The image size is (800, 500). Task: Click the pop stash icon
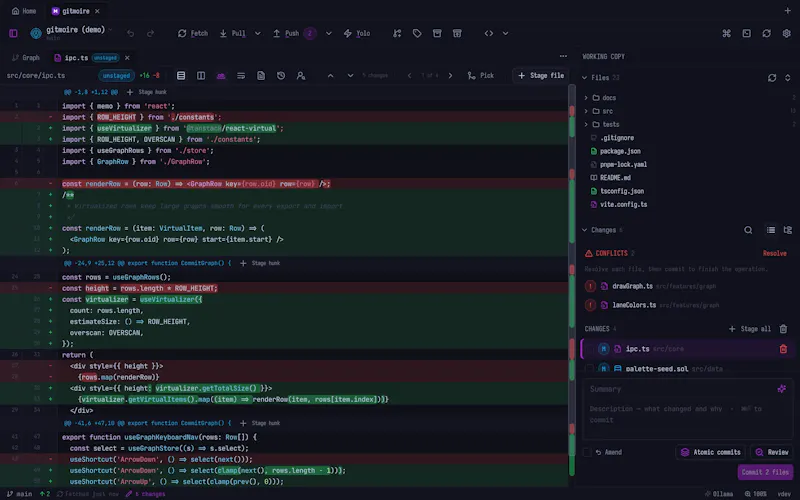[x=457, y=33]
